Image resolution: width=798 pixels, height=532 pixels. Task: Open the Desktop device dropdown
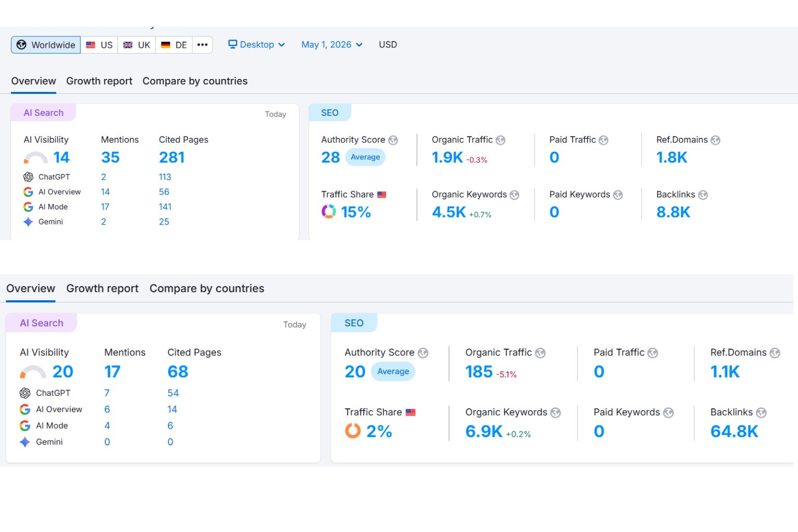point(257,45)
